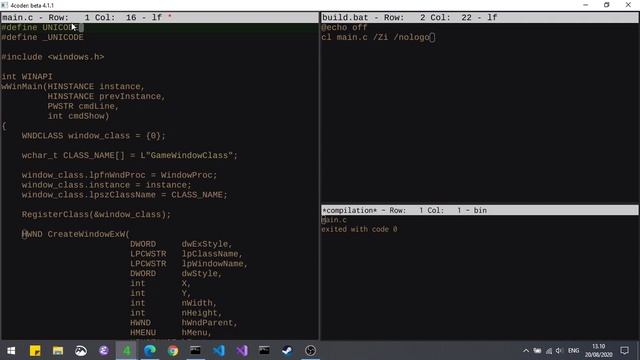Viewport: 640px width, 360px height.
Task: Click the 'int cmdShow)' line
Action: pyautogui.click(x=78, y=116)
